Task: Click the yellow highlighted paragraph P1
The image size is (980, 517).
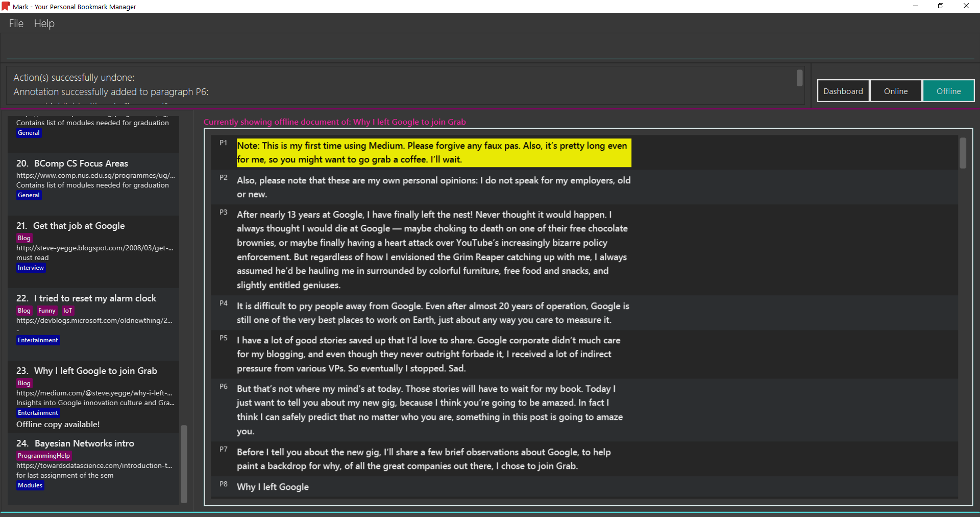Action: point(434,153)
